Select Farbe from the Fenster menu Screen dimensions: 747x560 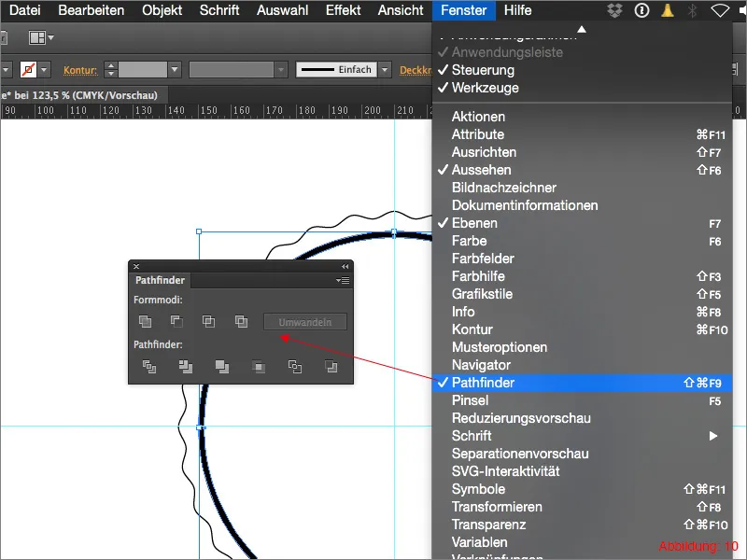(x=582, y=241)
